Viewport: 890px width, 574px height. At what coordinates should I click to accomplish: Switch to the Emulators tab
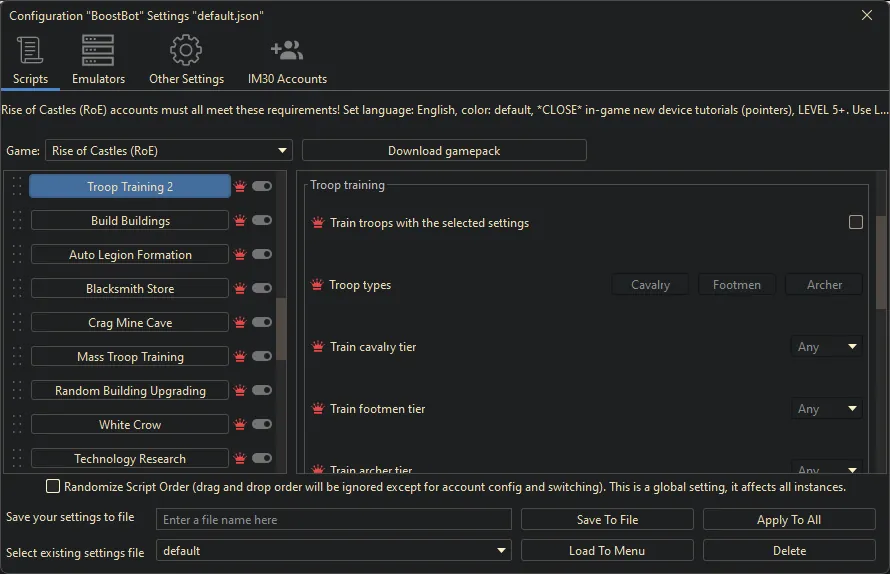pos(98,61)
